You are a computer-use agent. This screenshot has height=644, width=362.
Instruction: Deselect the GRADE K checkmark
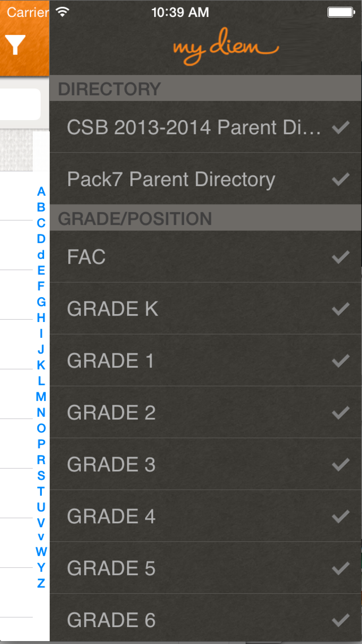pos(341,309)
